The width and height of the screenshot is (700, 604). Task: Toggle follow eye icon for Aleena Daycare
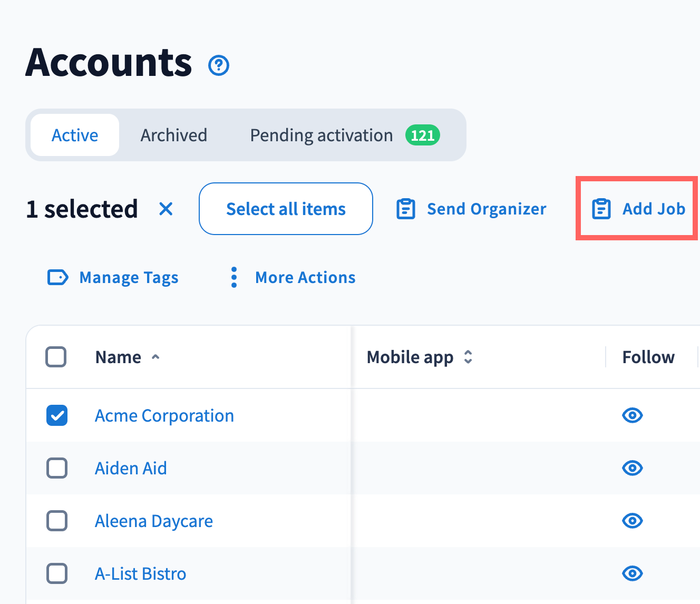tap(632, 521)
